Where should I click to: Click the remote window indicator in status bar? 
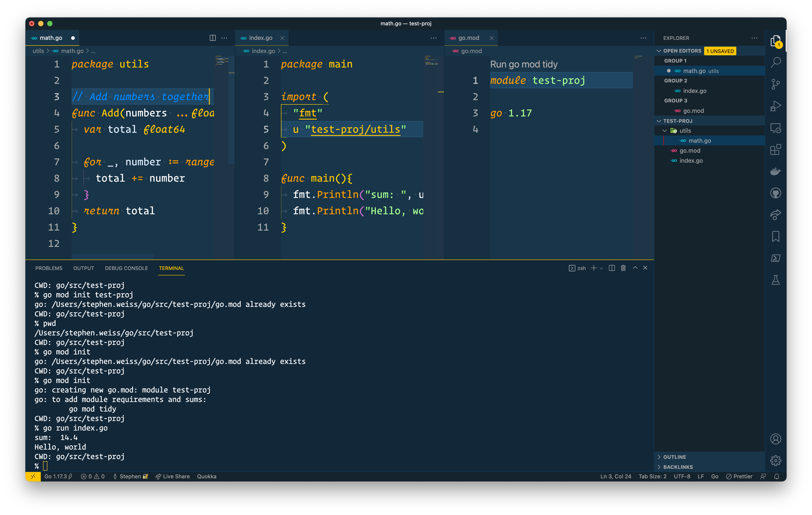point(33,476)
